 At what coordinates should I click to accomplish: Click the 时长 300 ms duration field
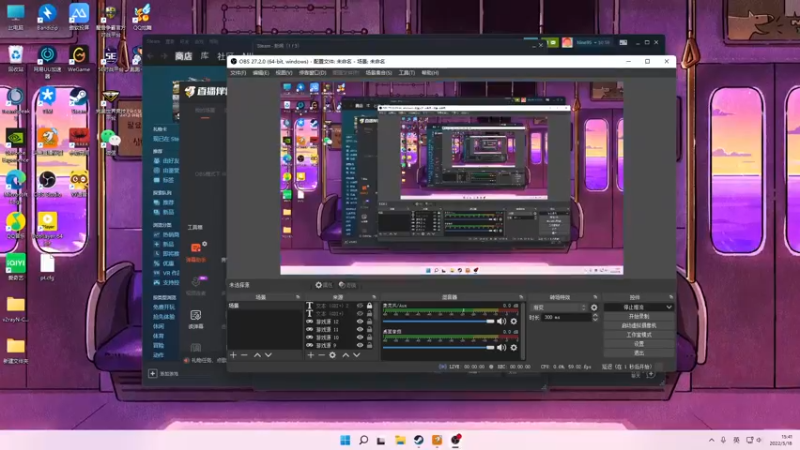coord(565,317)
